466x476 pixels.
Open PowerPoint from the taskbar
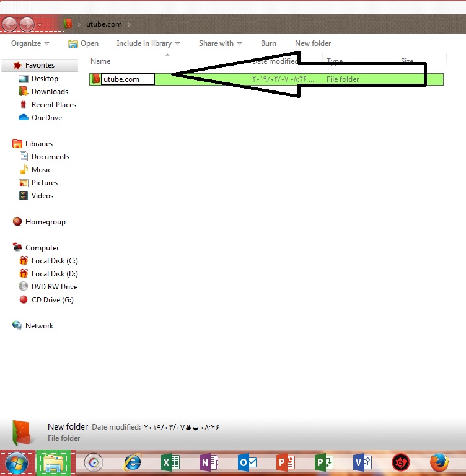pos(286,462)
